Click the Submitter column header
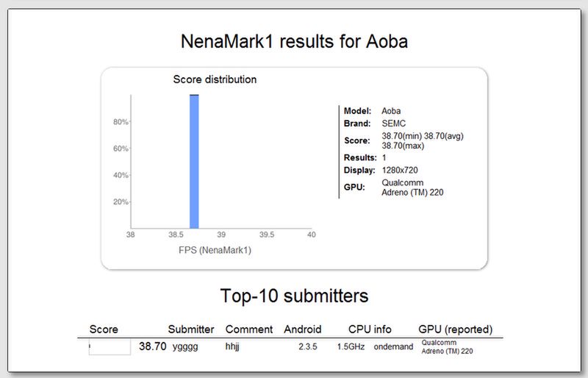The image size is (588, 378). pos(191,329)
